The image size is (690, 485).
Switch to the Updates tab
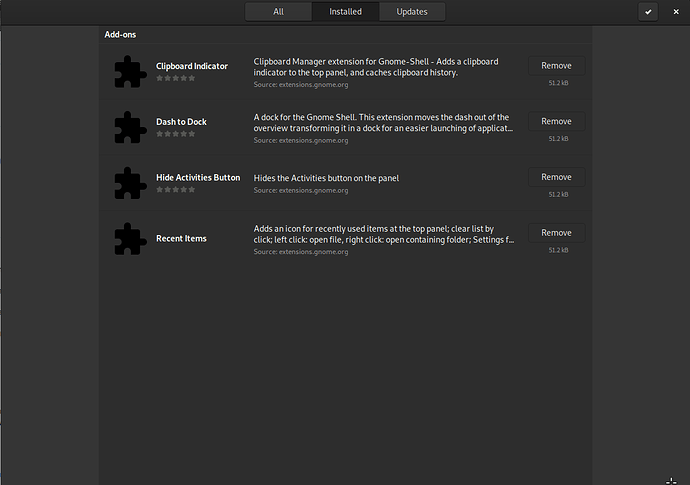[x=412, y=12]
